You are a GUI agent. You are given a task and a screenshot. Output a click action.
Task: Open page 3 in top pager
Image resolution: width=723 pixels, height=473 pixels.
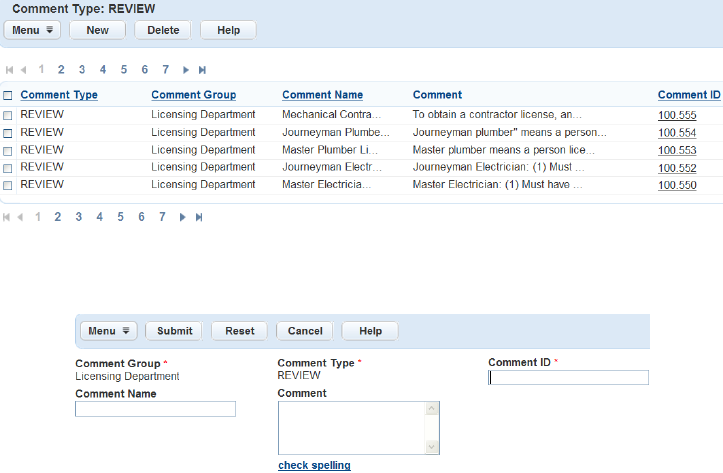pyautogui.click(x=82, y=70)
